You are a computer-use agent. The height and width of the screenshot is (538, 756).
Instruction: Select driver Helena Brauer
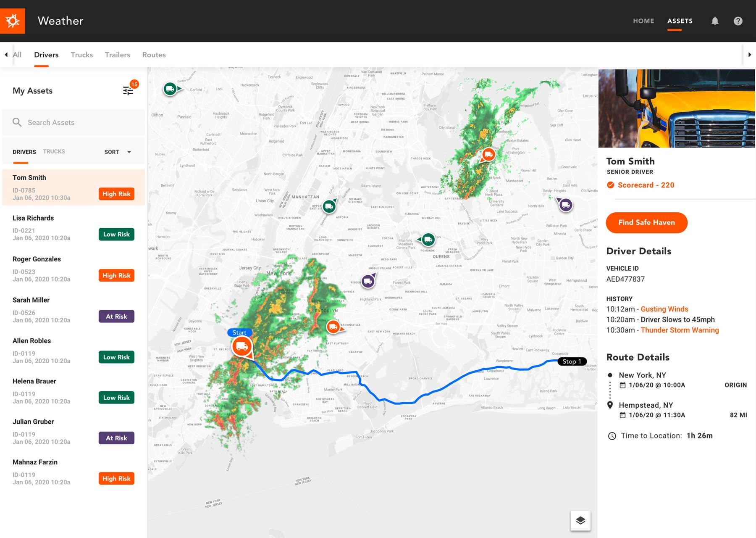coord(73,391)
